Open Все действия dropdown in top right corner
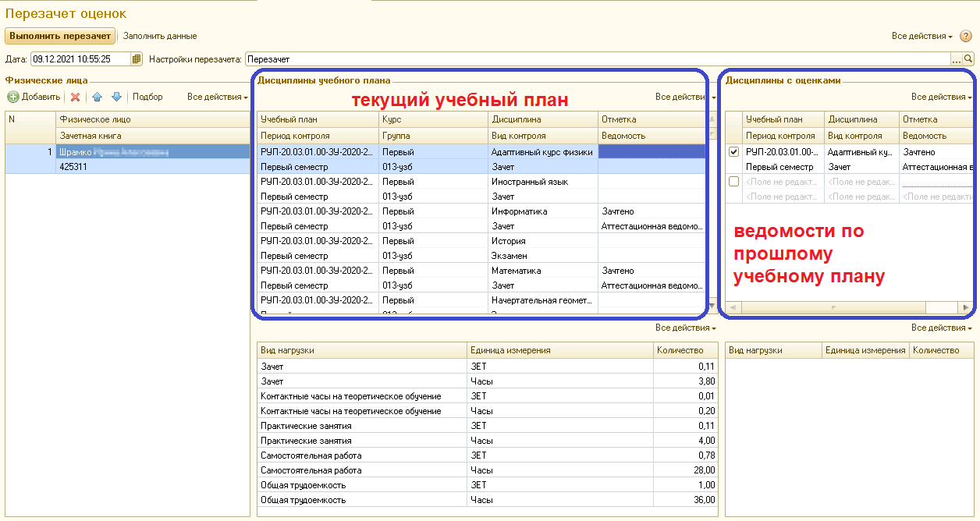The image size is (980, 521). point(922,36)
